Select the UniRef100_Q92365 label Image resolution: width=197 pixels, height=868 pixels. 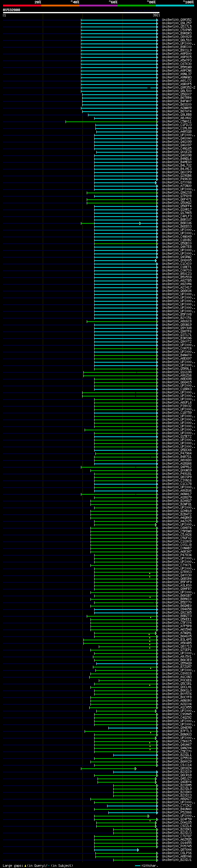(177, 612)
